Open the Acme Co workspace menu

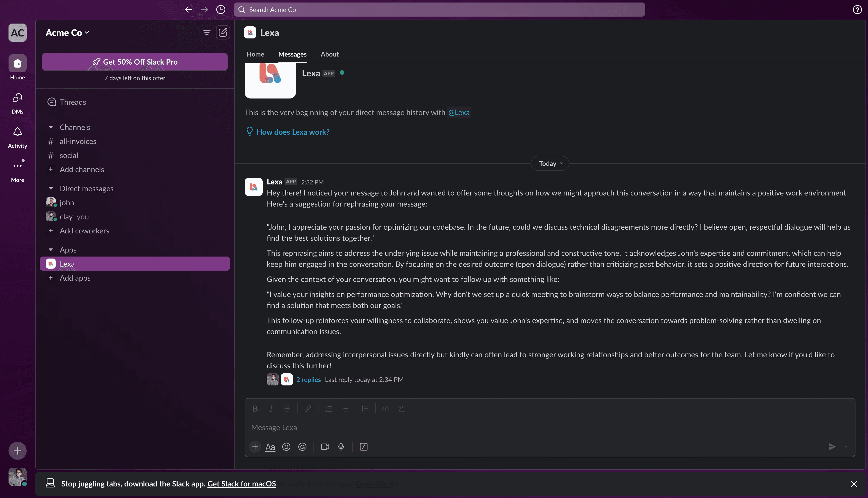[67, 32]
